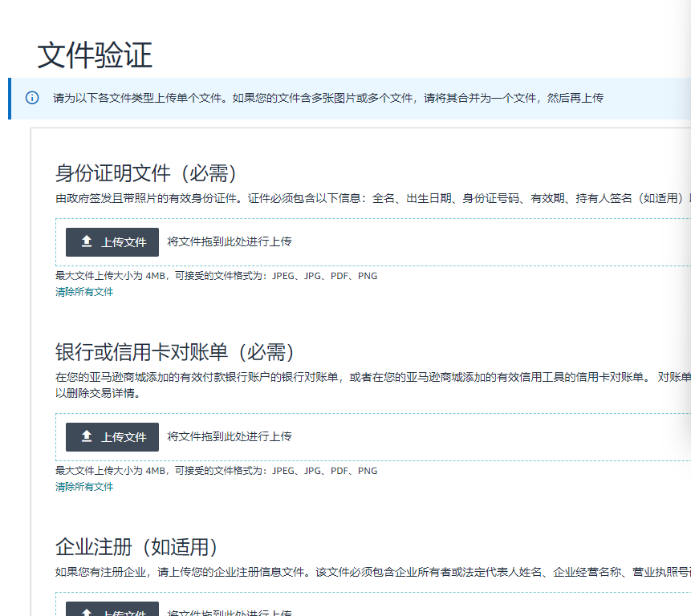Click 清除所有文件 link under identity document

click(84, 292)
